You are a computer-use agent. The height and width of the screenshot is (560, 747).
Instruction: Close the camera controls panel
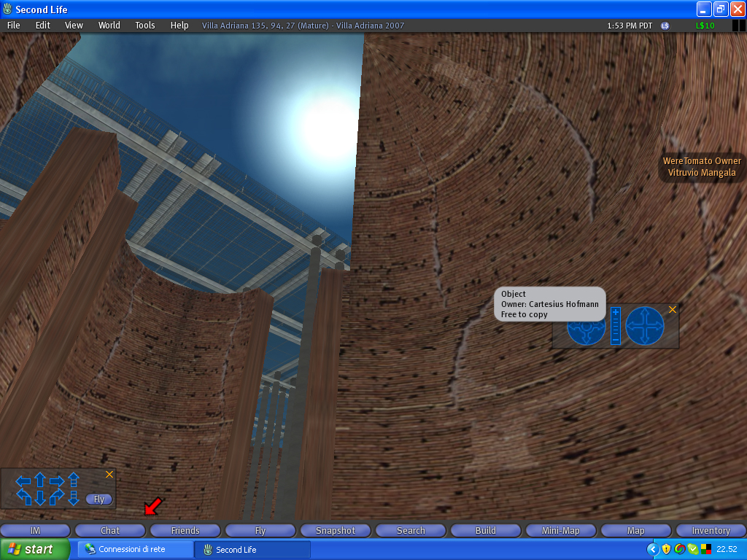coord(673,310)
